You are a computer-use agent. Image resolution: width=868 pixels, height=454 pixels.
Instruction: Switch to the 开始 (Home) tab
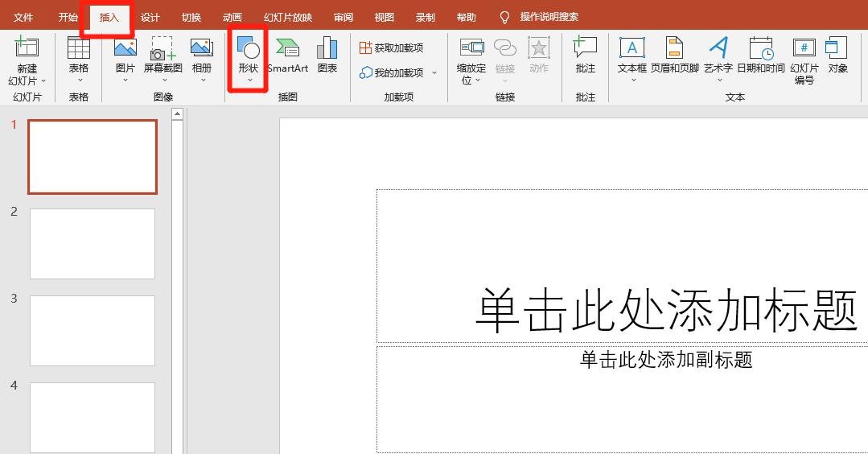[x=68, y=17]
